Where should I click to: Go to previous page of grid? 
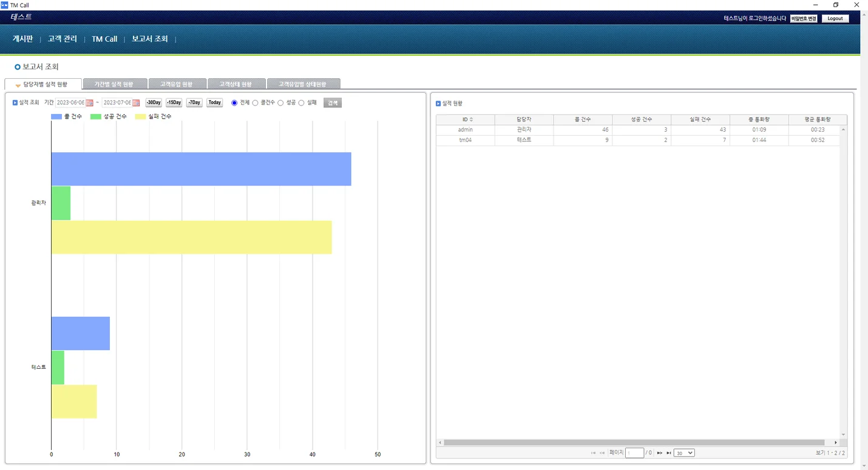[x=602, y=453]
